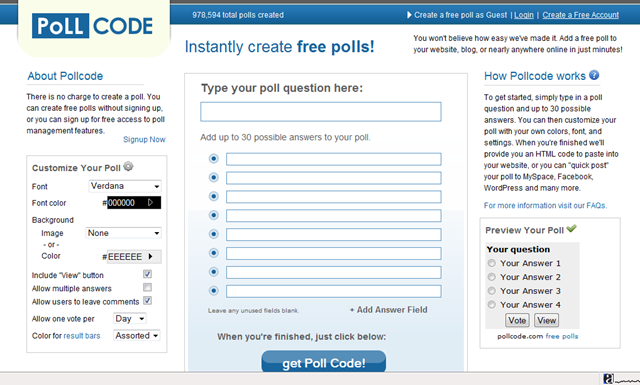Follow the Signup Now link

(x=144, y=140)
